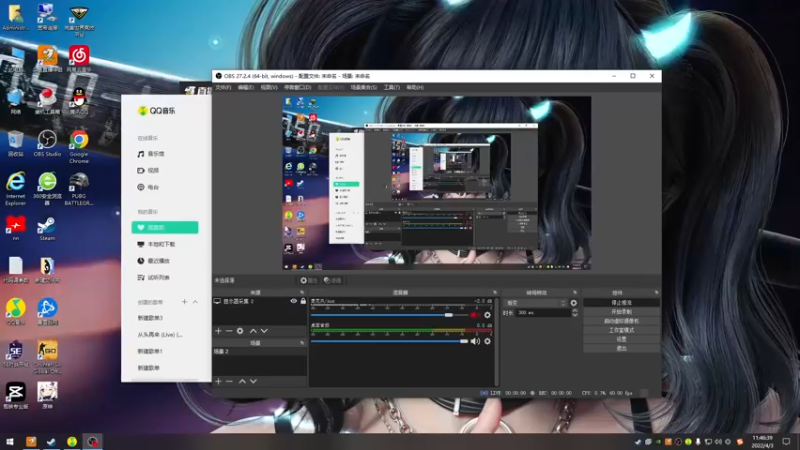This screenshot has height=450, width=800.
Task: Open desktop audio settings gear
Action: [x=487, y=341]
